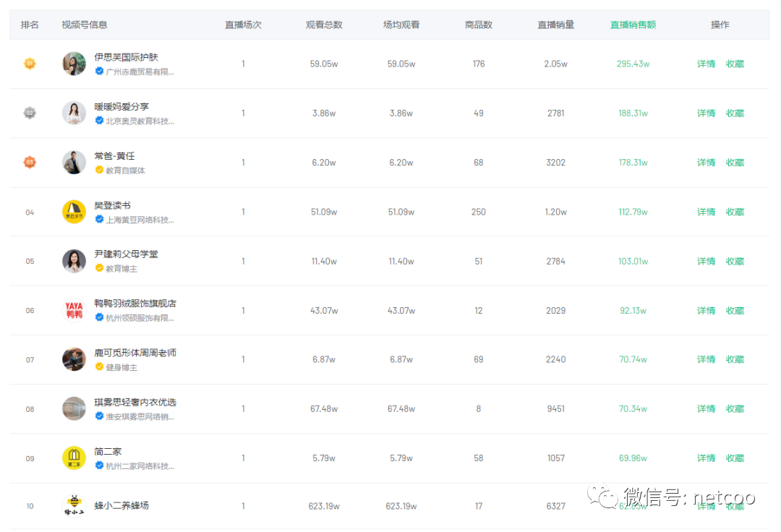781x532 pixels.
Task: Click blue verified badge of 简二家
Action: point(99,465)
